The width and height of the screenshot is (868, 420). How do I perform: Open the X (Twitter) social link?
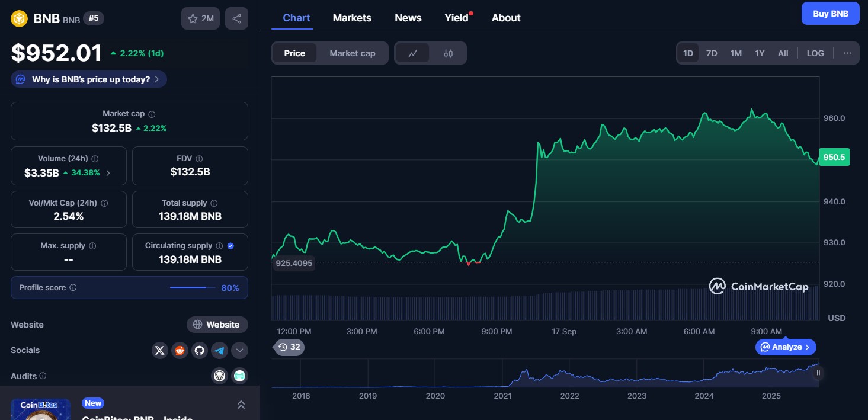[160, 350]
